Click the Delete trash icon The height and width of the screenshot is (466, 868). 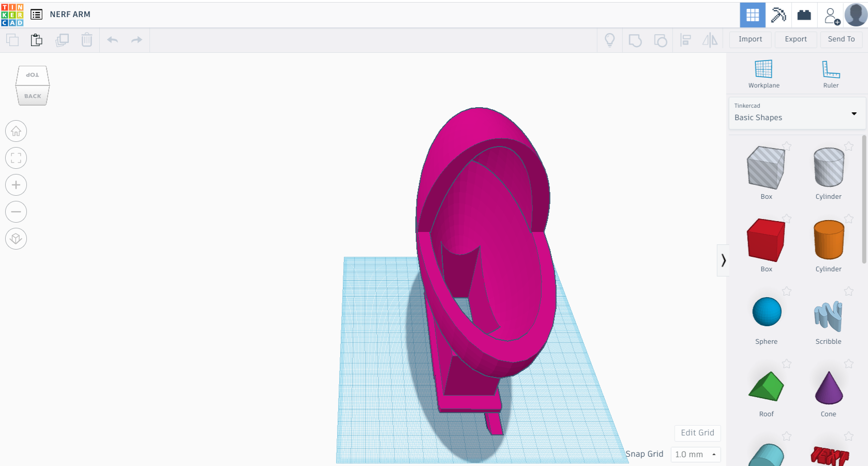tap(87, 40)
